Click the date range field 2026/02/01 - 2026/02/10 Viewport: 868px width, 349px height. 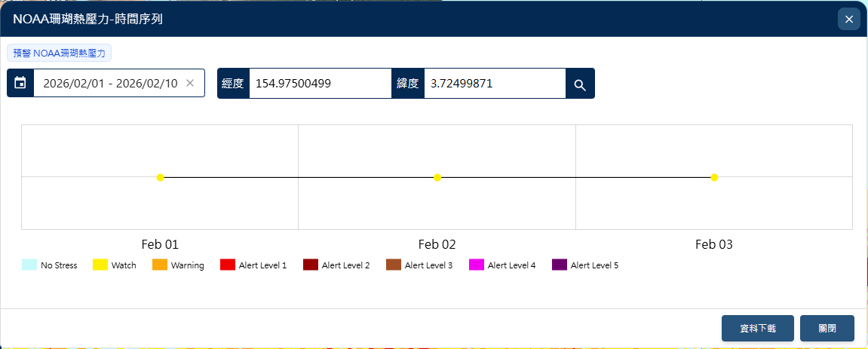(x=110, y=83)
